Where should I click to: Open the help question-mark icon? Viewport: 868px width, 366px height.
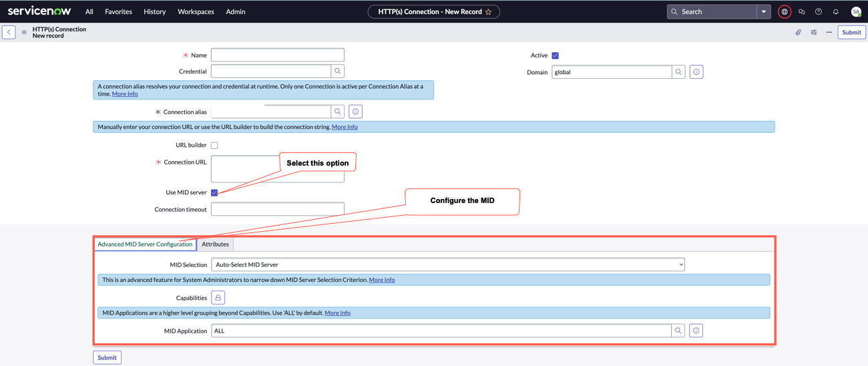(819, 12)
